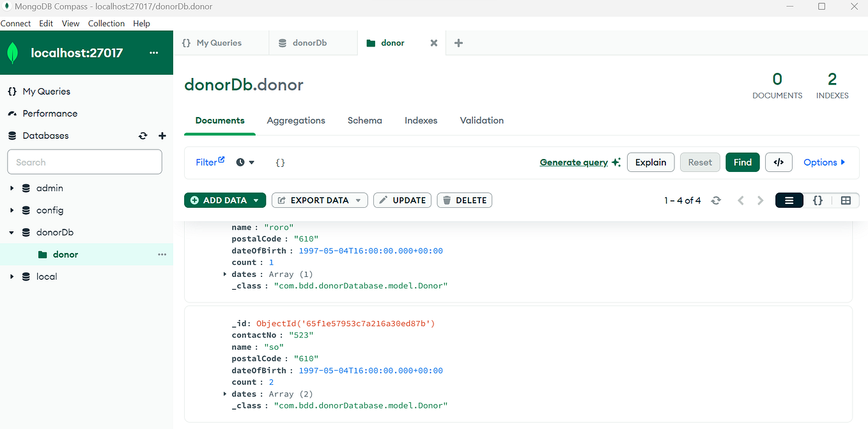Create a new database with the plus icon
This screenshot has width=868, height=429.
[x=162, y=136]
